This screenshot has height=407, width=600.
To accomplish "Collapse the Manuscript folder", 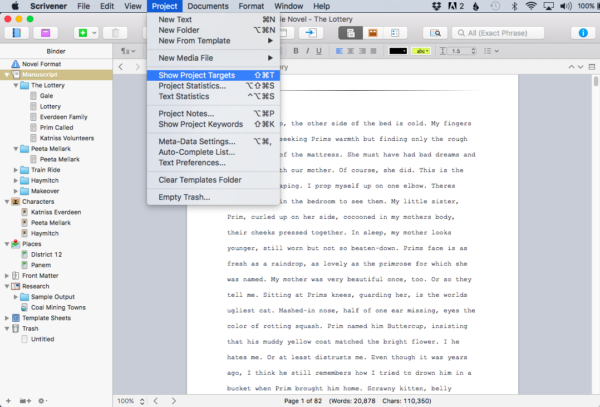I will coord(7,75).
